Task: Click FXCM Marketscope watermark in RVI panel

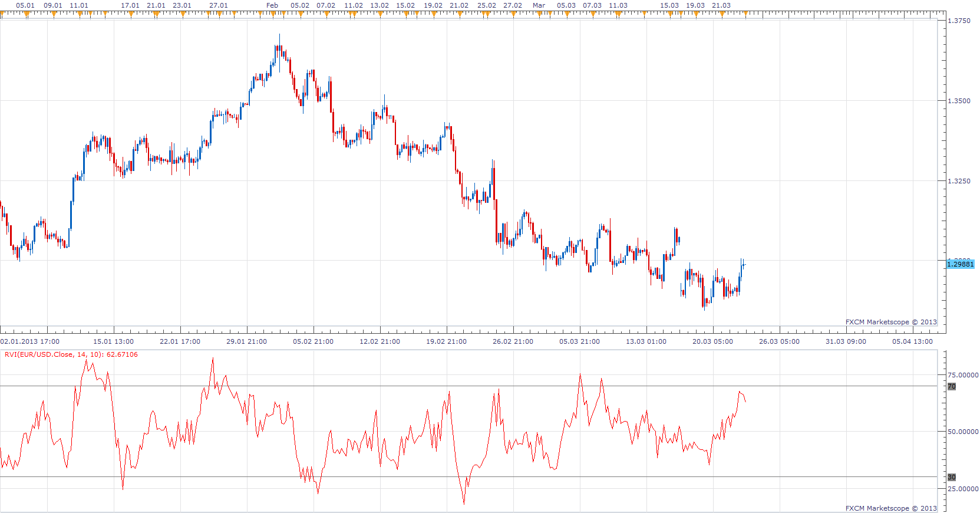Action: coord(891,508)
